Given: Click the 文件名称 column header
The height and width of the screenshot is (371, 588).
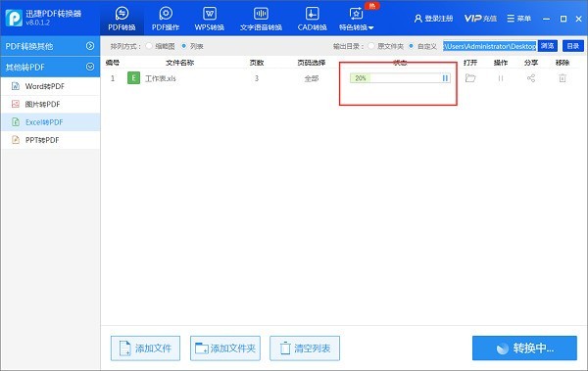Looking at the screenshot, I should [180, 63].
